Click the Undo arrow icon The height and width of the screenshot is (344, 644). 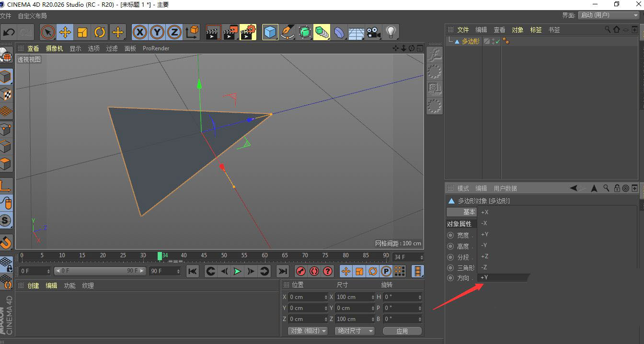point(9,32)
